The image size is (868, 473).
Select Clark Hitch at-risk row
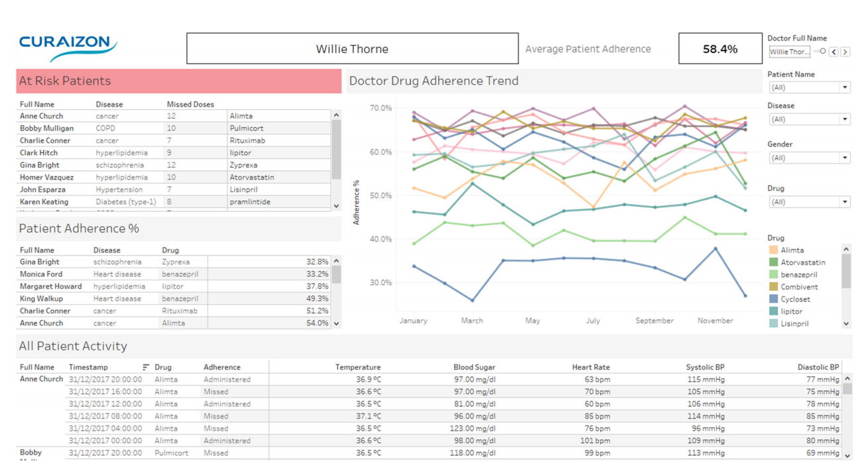click(173, 153)
